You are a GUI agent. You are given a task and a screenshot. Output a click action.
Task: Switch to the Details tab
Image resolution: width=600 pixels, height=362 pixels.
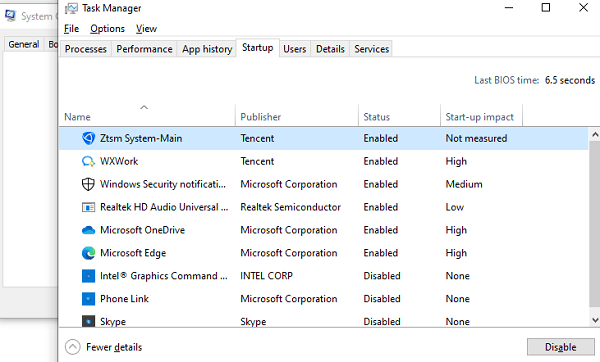click(330, 49)
